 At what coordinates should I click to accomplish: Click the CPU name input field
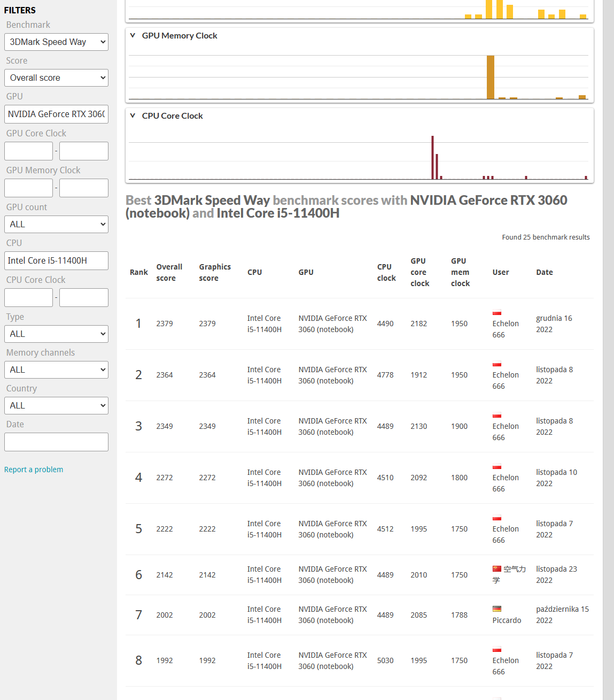[56, 261]
